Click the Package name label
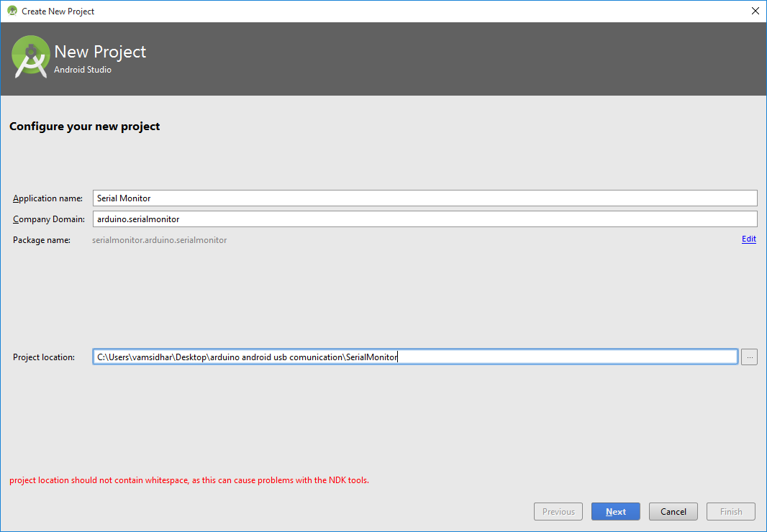 pos(42,240)
